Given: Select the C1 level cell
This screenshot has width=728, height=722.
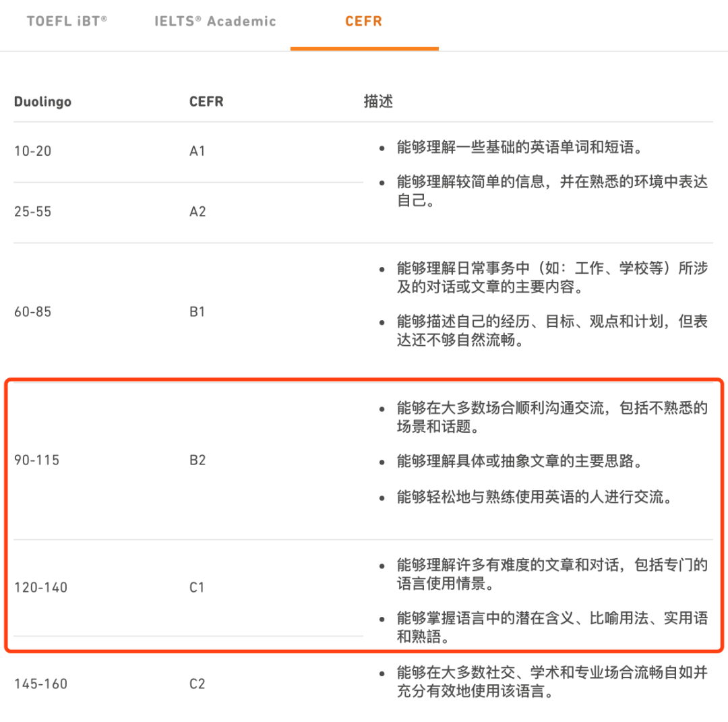Looking at the screenshot, I should coord(197,587).
